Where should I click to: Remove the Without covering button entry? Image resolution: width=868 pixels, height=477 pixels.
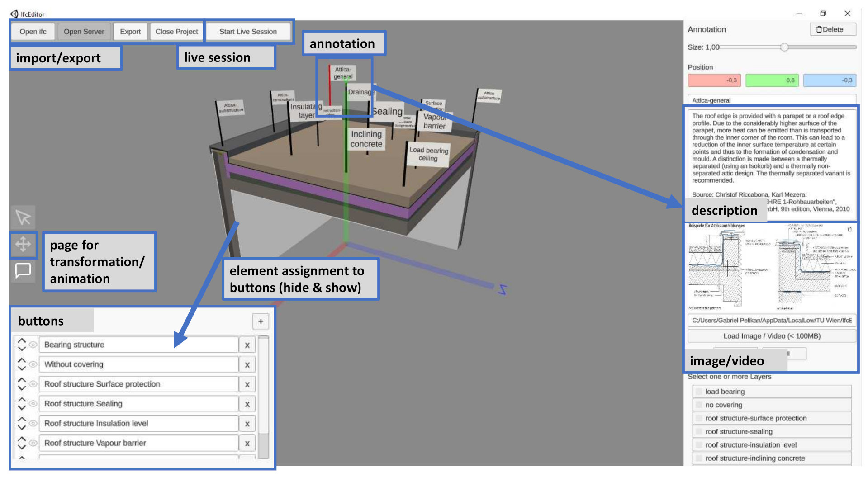click(247, 365)
